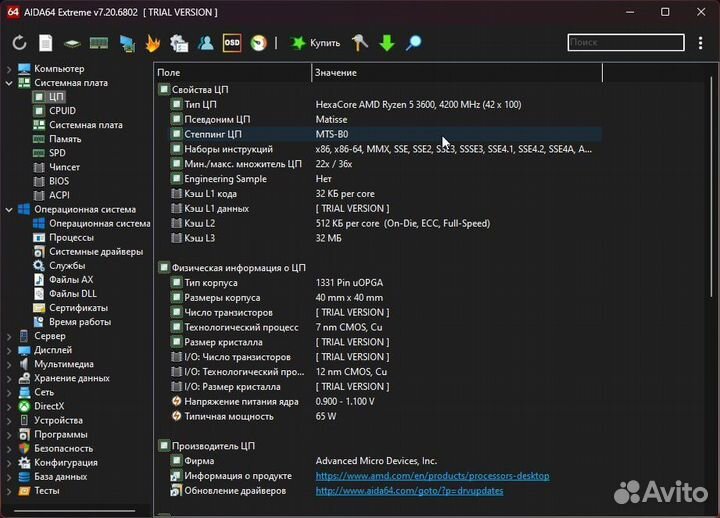Open the Память sidebar entry
720x518 pixels.
tap(58, 139)
